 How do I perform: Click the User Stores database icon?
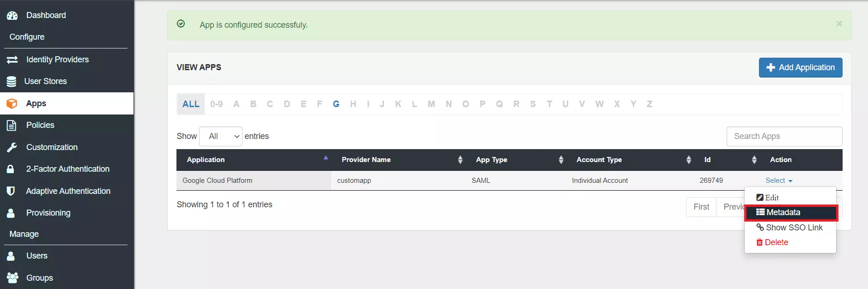click(12, 82)
